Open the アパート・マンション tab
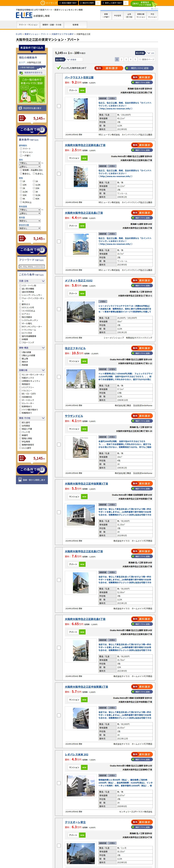Viewport: 174px width, 868px height. coord(28,25)
